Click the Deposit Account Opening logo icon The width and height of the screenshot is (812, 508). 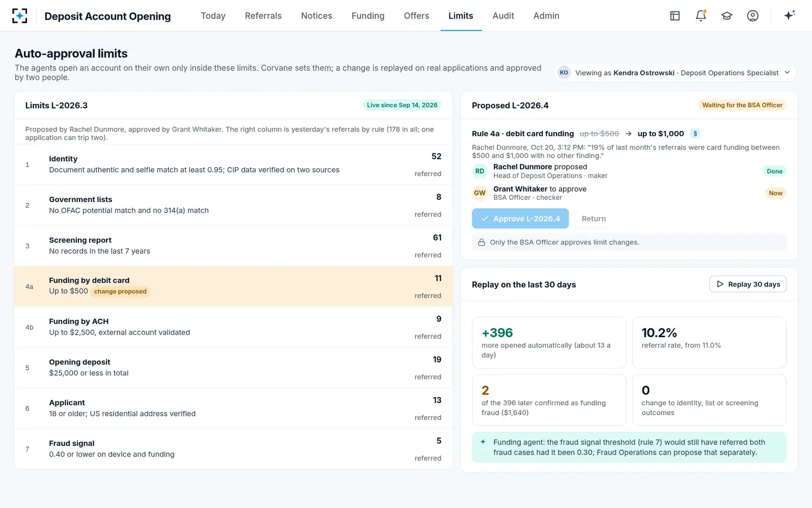pyautogui.click(x=20, y=16)
